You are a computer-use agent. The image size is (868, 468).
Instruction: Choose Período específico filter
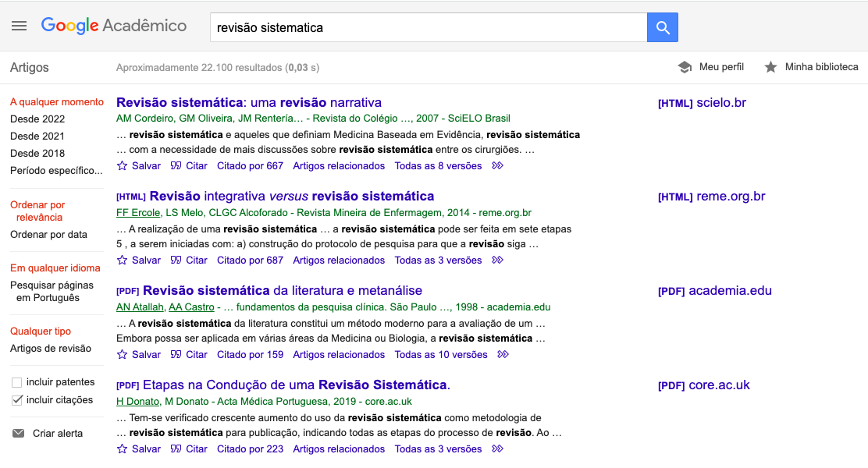(x=56, y=171)
